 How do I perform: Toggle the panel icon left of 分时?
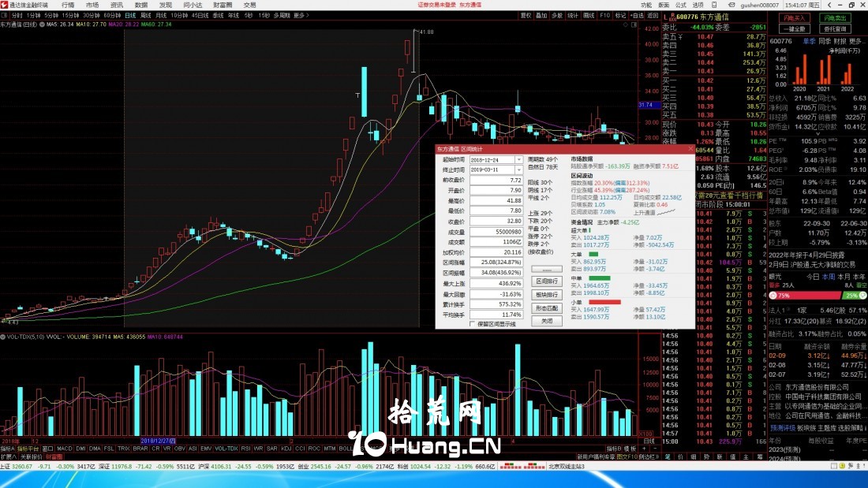click(5, 16)
